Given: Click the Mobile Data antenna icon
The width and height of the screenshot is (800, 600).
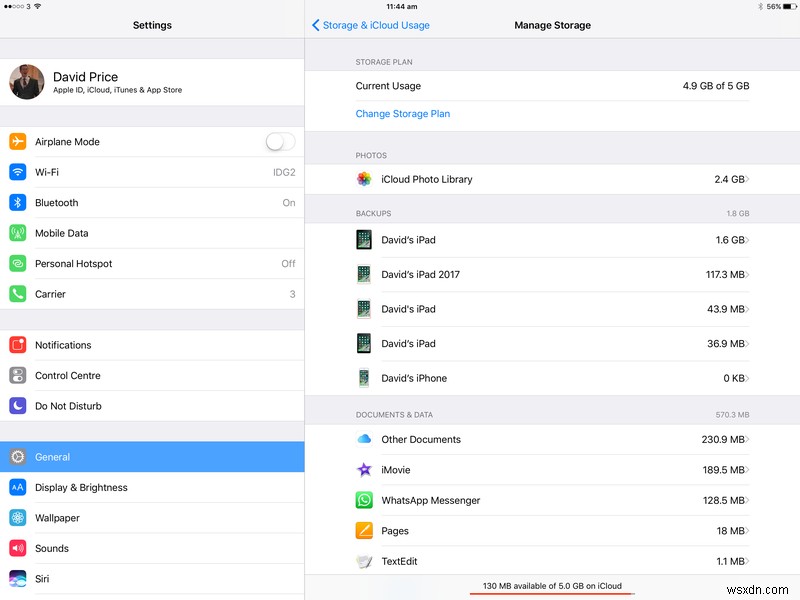Looking at the screenshot, I should [18, 233].
